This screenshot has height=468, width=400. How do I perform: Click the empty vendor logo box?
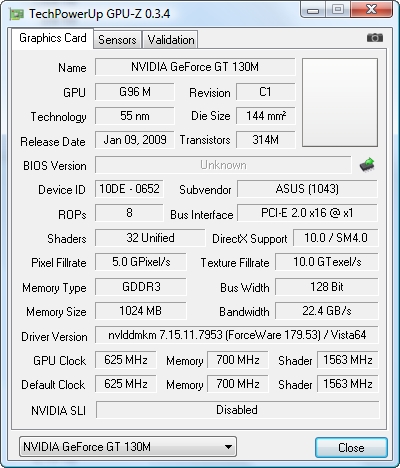[x=340, y=102]
